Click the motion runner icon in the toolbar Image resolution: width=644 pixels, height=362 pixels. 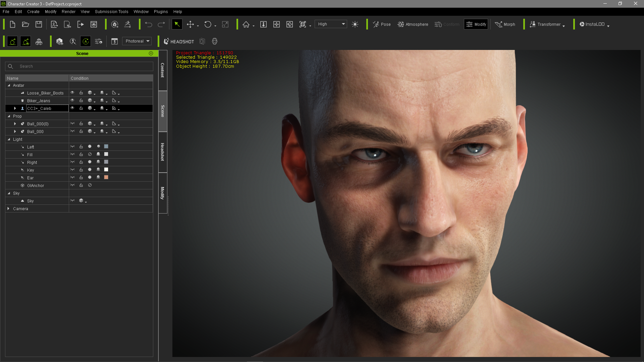click(x=127, y=24)
